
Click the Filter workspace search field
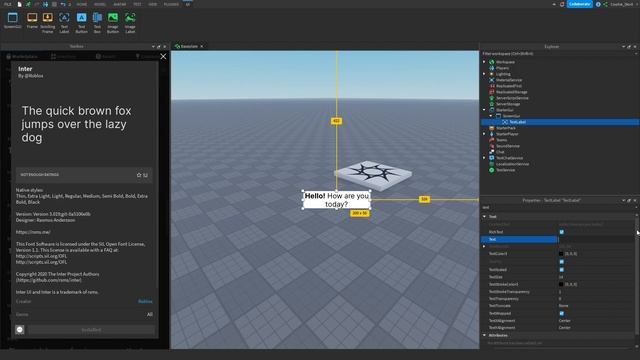pyautogui.click(x=558, y=54)
